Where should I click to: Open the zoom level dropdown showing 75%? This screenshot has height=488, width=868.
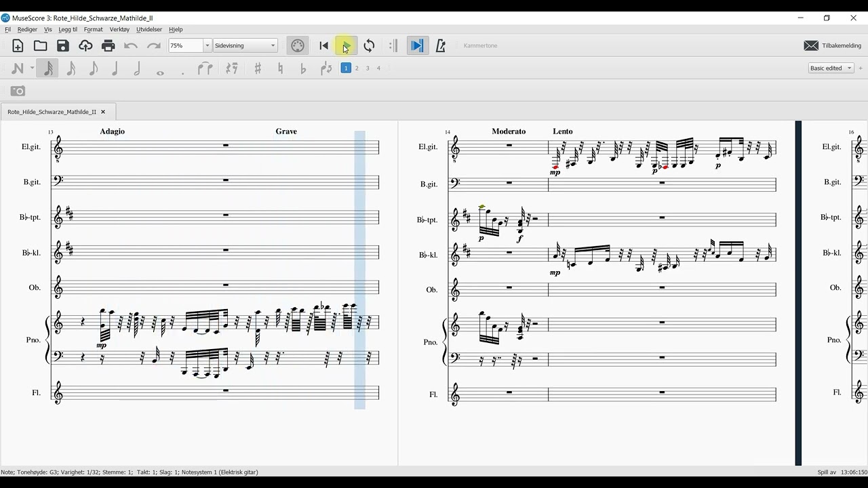click(x=190, y=45)
